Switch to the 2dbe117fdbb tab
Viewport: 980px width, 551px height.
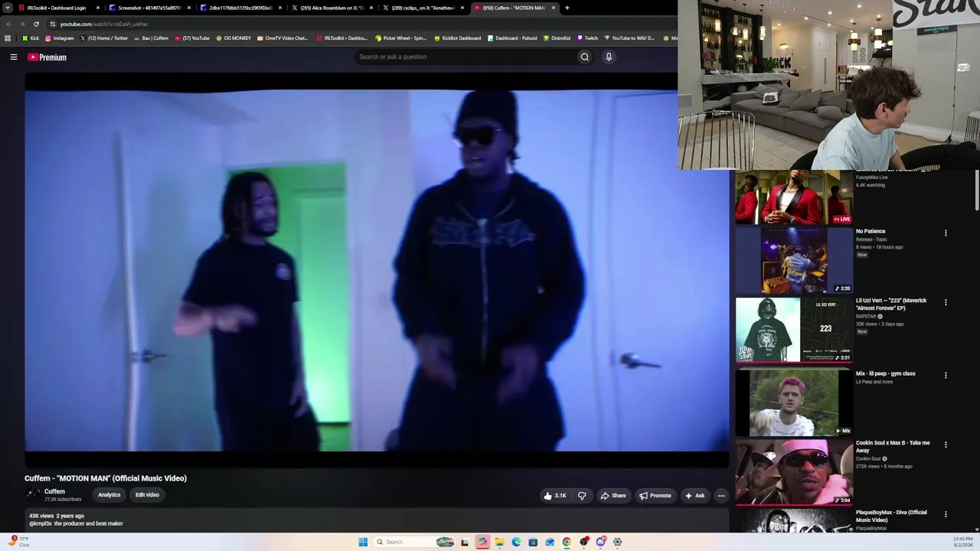tap(241, 8)
